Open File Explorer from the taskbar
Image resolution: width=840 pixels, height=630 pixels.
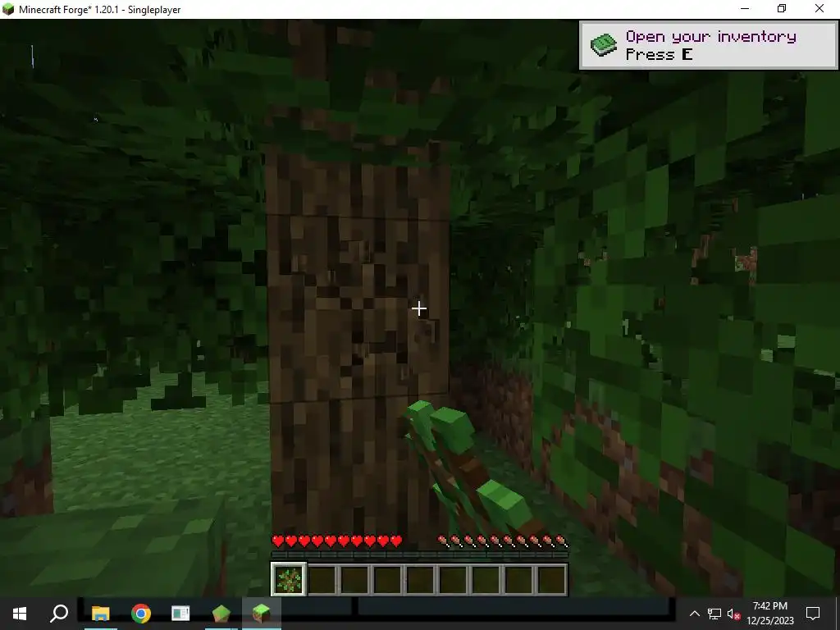click(101, 614)
